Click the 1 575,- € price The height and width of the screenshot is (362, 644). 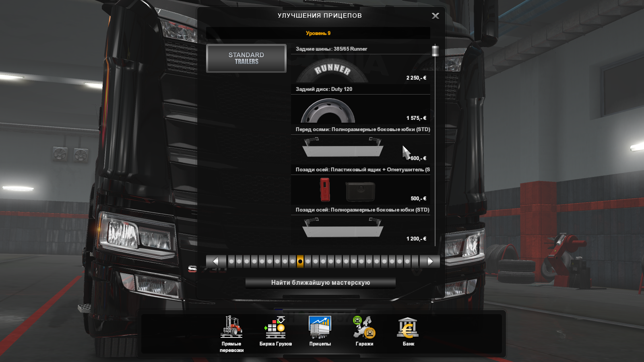click(x=416, y=118)
